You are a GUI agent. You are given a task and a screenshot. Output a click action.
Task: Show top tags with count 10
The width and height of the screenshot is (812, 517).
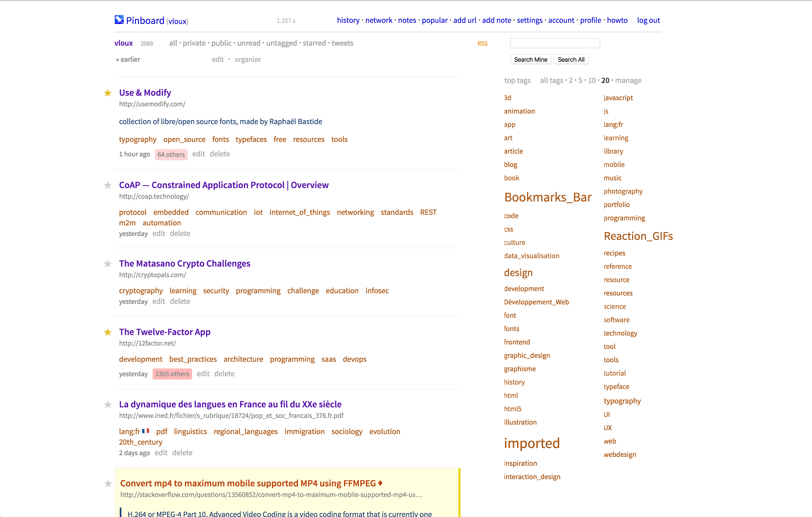591,80
